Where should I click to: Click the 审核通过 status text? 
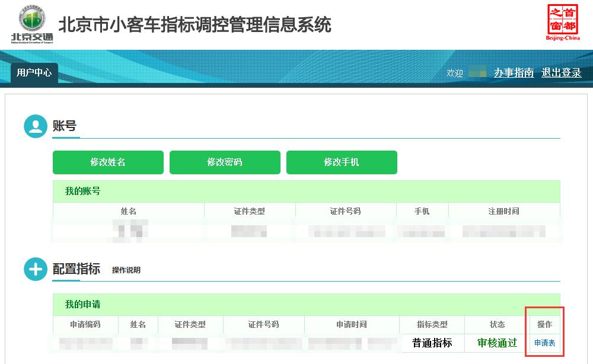[x=497, y=343]
